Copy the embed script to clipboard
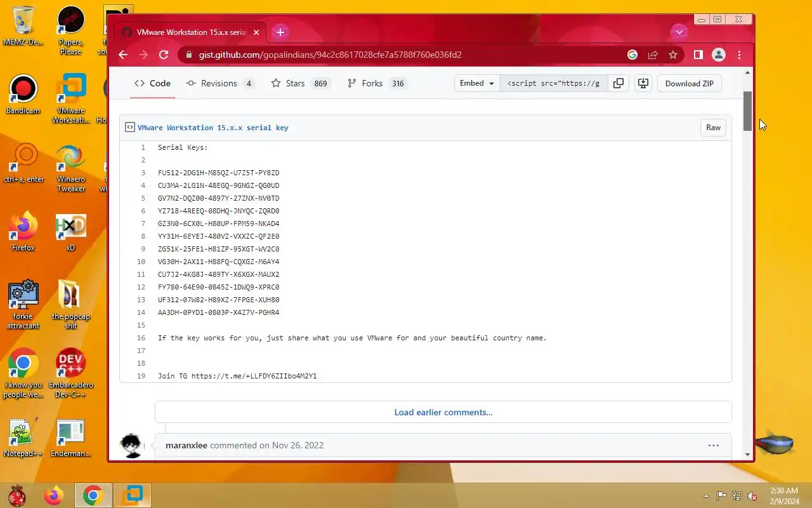Screen dimensions: 812x508 (618, 83)
